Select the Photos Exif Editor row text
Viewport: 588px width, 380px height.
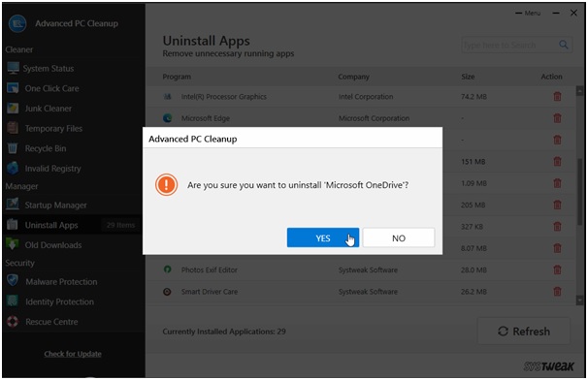[210, 269]
